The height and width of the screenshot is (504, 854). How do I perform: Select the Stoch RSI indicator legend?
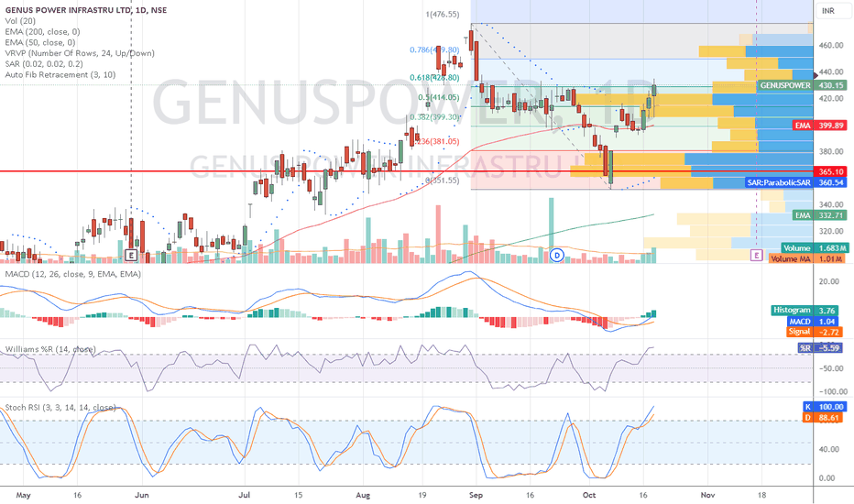(60, 408)
